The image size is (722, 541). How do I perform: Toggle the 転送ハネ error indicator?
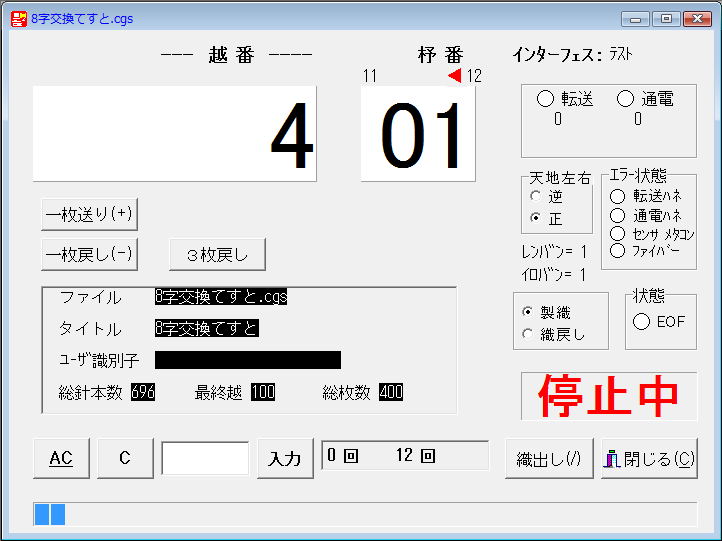(x=617, y=196)
